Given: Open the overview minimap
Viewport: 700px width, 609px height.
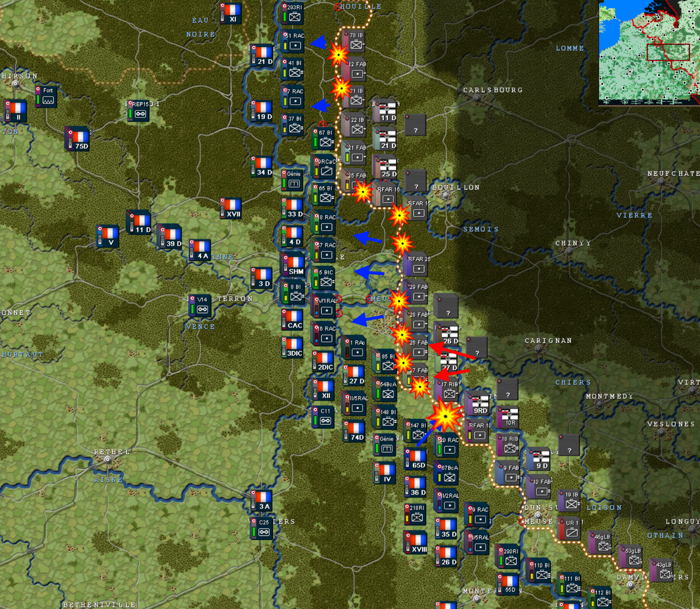Looking at the screenshot, I should (x=649, y=52).
